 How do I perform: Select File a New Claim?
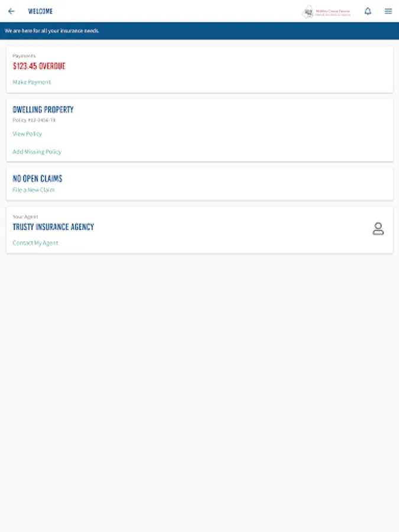pos(33,190)
